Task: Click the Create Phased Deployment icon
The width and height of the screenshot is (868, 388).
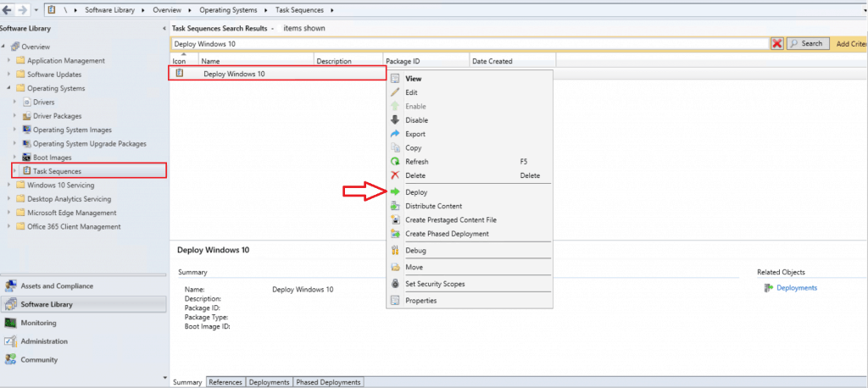Action: (395, 234)
